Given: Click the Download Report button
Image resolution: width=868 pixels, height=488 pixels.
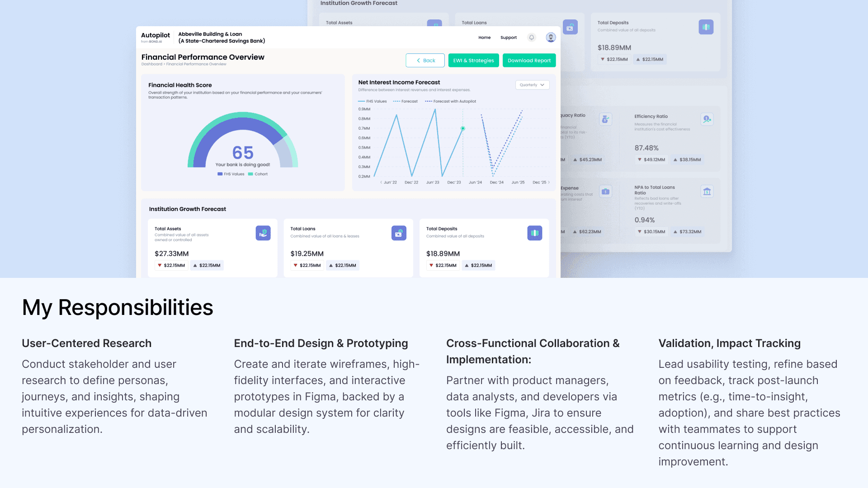Looking at the screenshot, I should coord(529,61).
